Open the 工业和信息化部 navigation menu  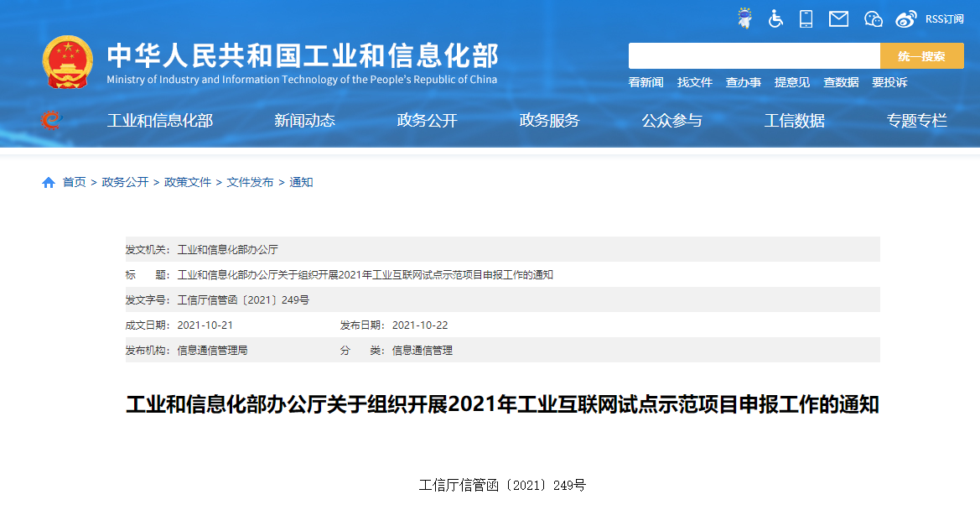[160, 121]
